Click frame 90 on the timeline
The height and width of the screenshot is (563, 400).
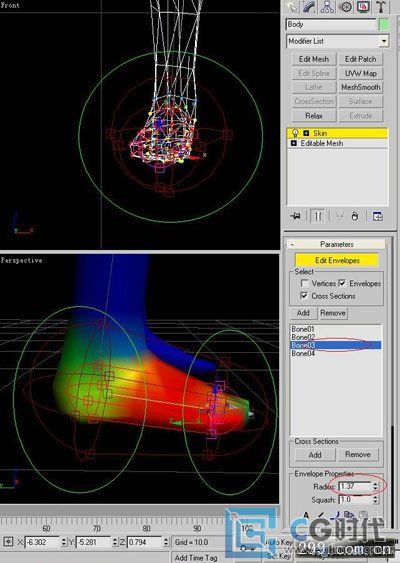[197, 528]
